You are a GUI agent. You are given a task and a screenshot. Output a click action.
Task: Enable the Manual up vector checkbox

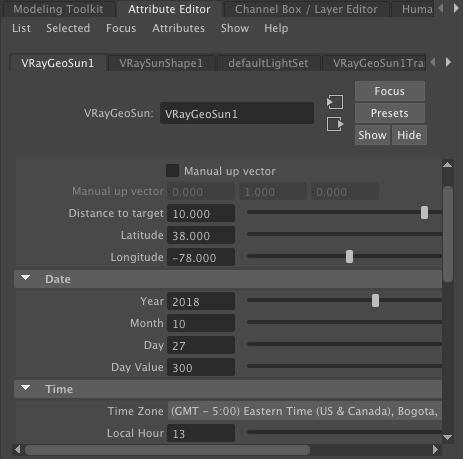coord(172,171)
